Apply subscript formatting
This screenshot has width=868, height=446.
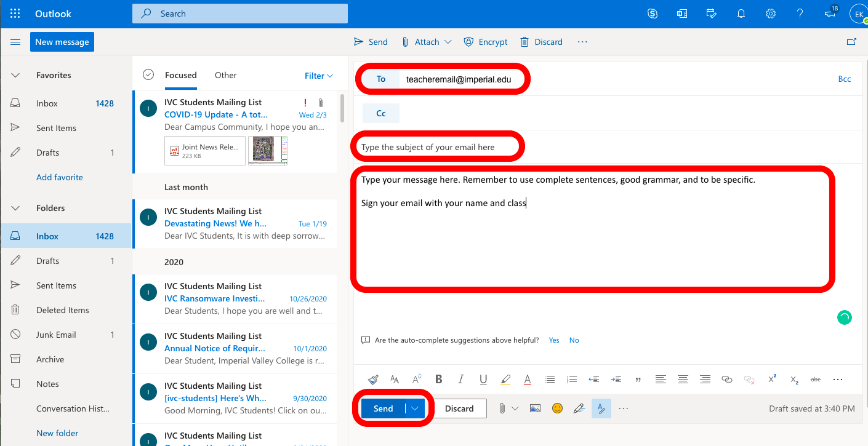(794, 380)
